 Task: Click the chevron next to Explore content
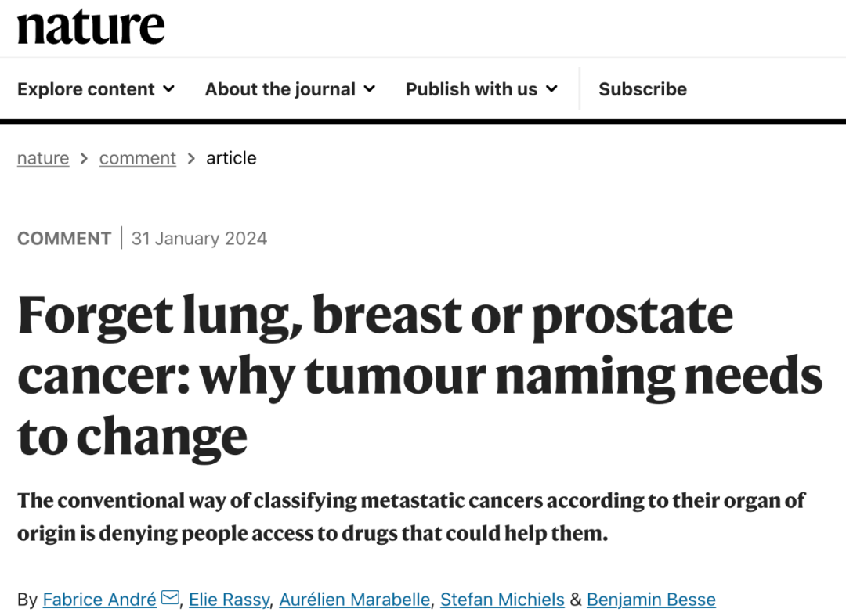169,88
